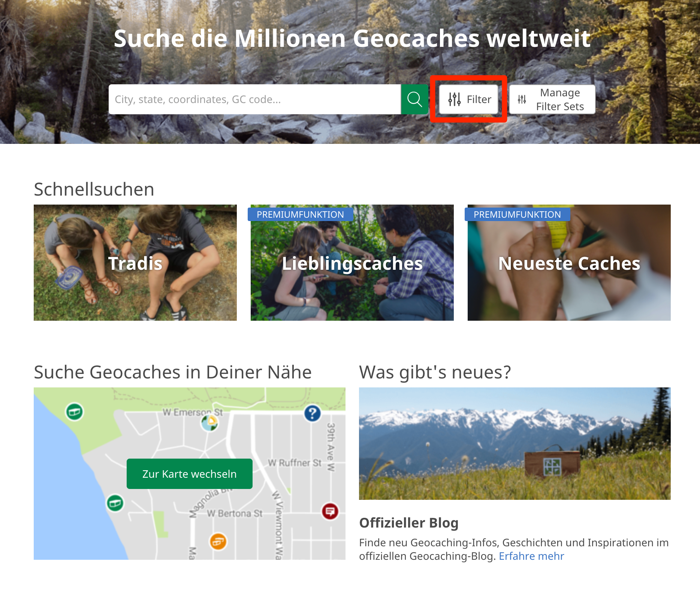Select the green traditional cache marker near top-left of map
700x589 pixels.
75,412
